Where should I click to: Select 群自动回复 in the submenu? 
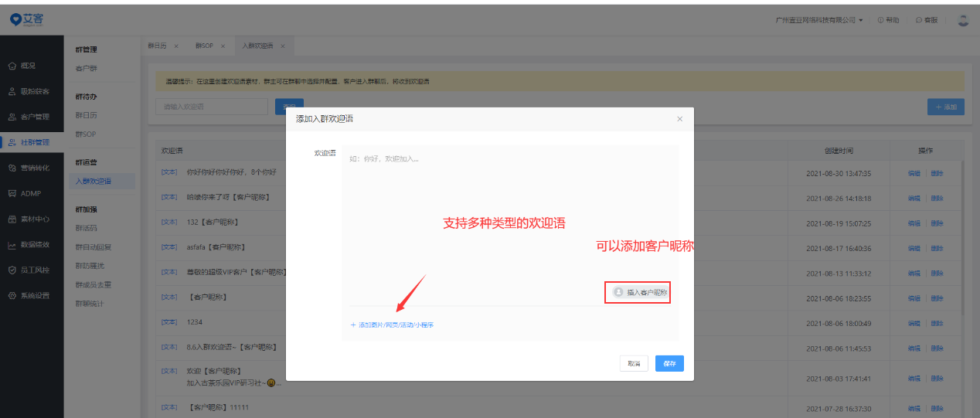(x=94, y=247)
